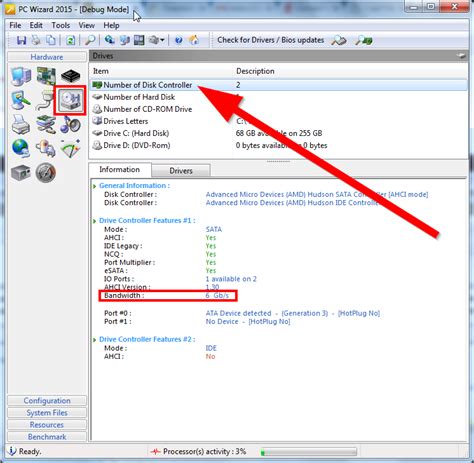Click the Save report floppy icon

tap(21, 40)
